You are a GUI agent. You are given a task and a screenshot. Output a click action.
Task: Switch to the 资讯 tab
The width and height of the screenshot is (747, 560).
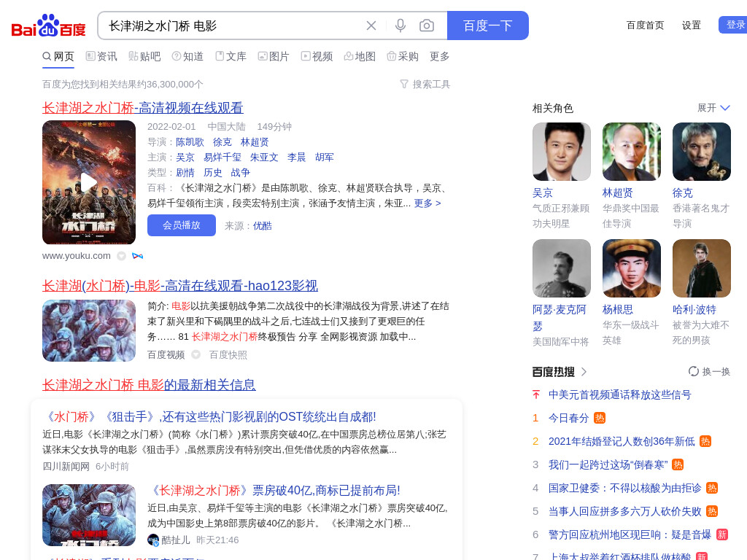101,57
